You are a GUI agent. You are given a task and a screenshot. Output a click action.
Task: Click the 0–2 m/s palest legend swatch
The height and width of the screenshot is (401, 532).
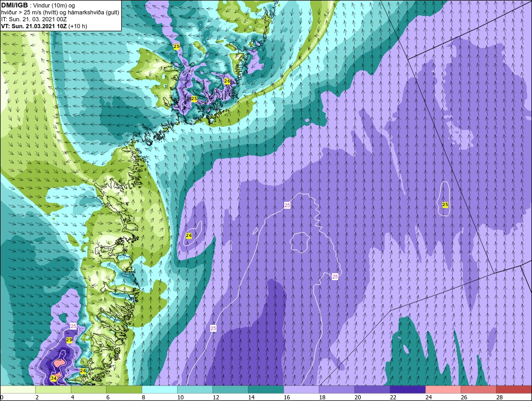18,389
